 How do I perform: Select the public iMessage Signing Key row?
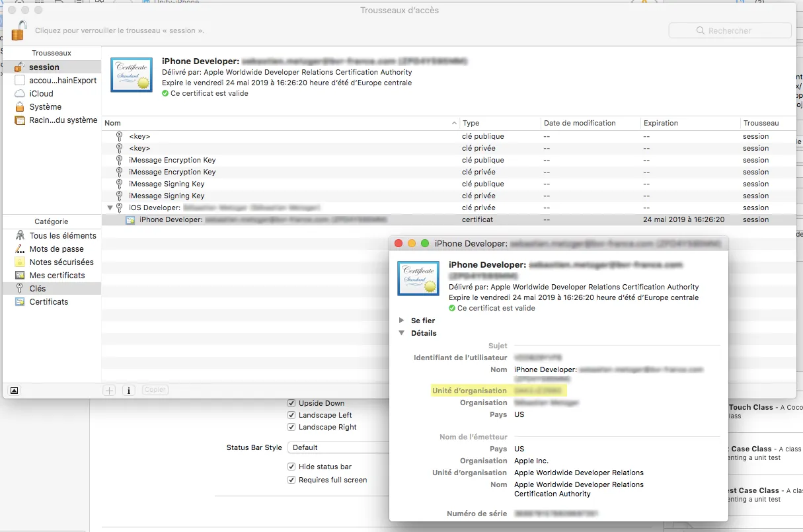pos(449,184)
